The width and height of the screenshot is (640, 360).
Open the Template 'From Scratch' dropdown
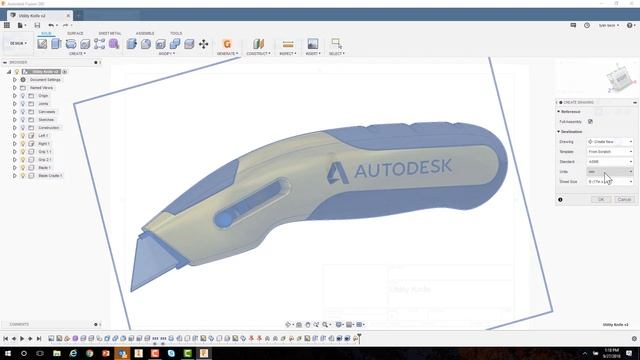point(610,151)
